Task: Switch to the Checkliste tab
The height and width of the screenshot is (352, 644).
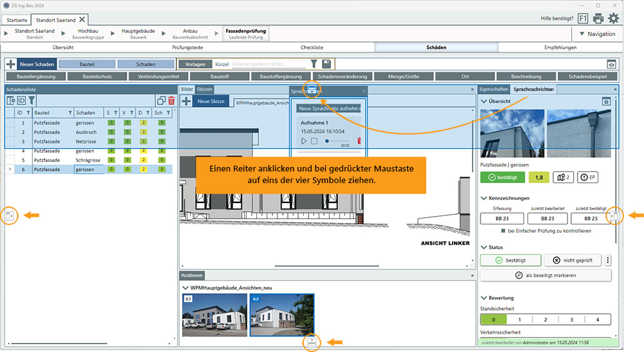Action: (x=312, y=48)
